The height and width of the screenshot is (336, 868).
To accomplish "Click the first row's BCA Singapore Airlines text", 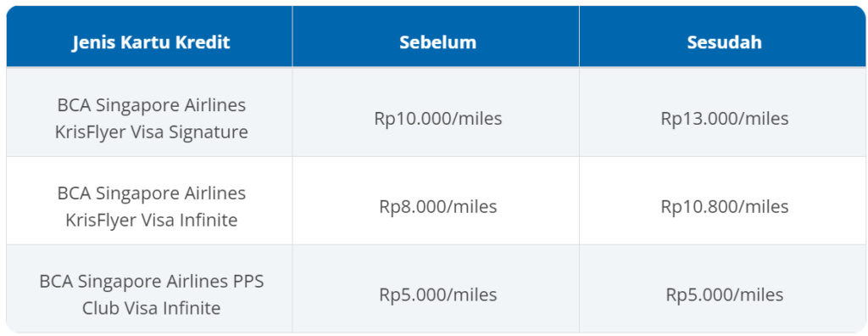I will pyautogui.click(x=151, y=105).
